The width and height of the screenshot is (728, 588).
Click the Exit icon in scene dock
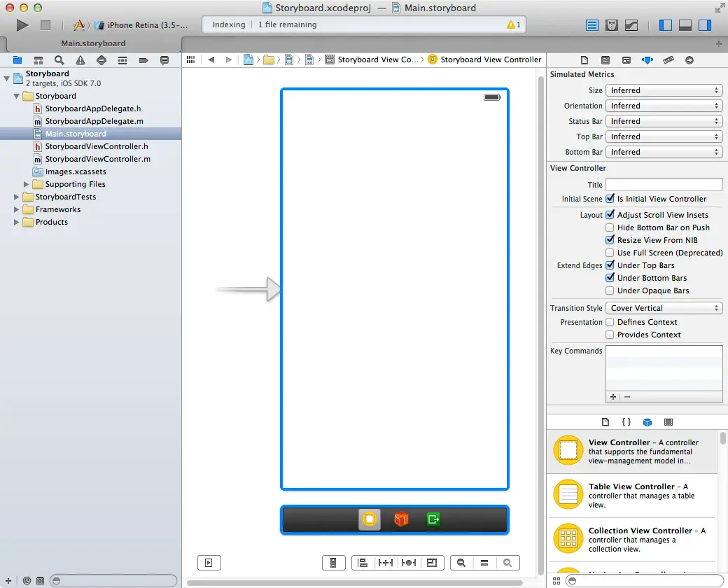pos(433,519)
